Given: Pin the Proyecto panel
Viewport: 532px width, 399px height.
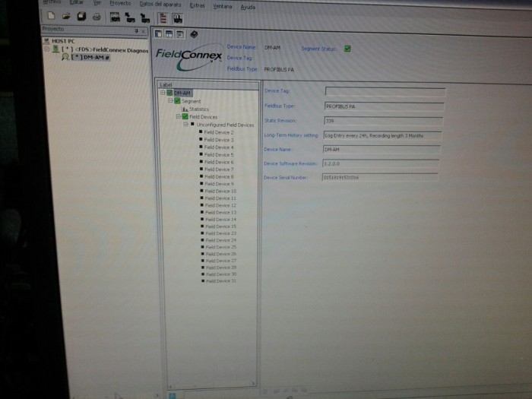Looking at the screenshot, I should point(136,31).
